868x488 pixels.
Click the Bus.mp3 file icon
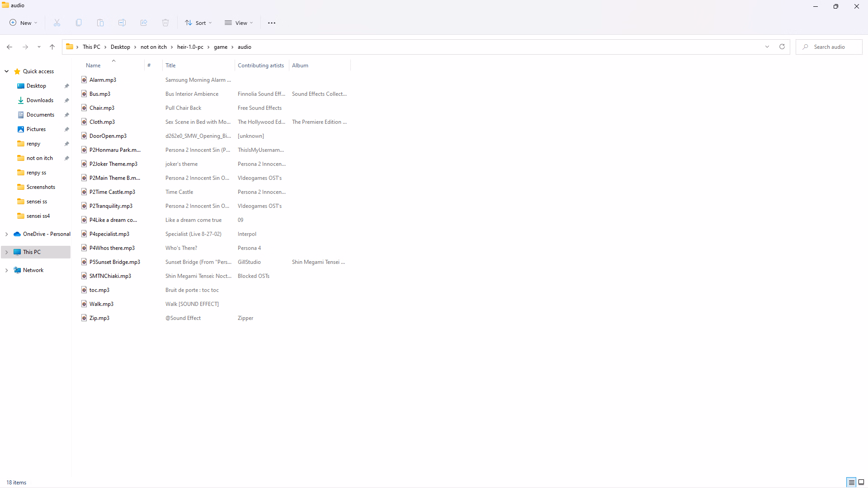point(84,94)
